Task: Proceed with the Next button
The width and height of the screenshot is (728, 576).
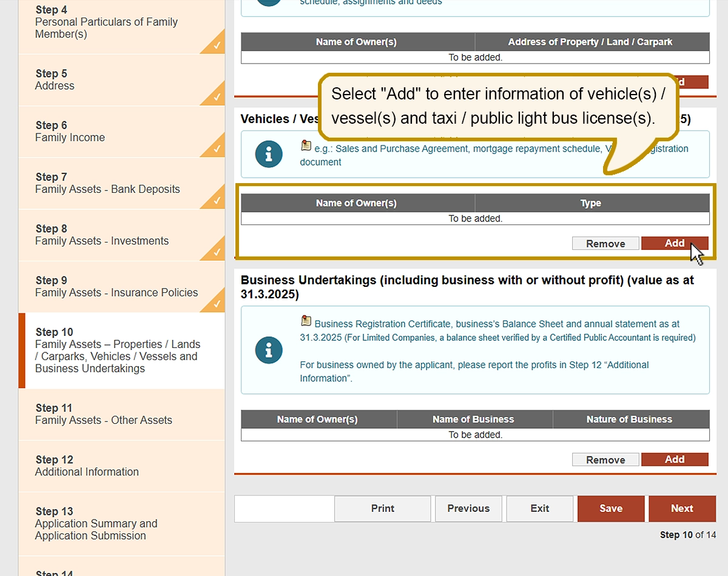Action: [x=682, y=509]
